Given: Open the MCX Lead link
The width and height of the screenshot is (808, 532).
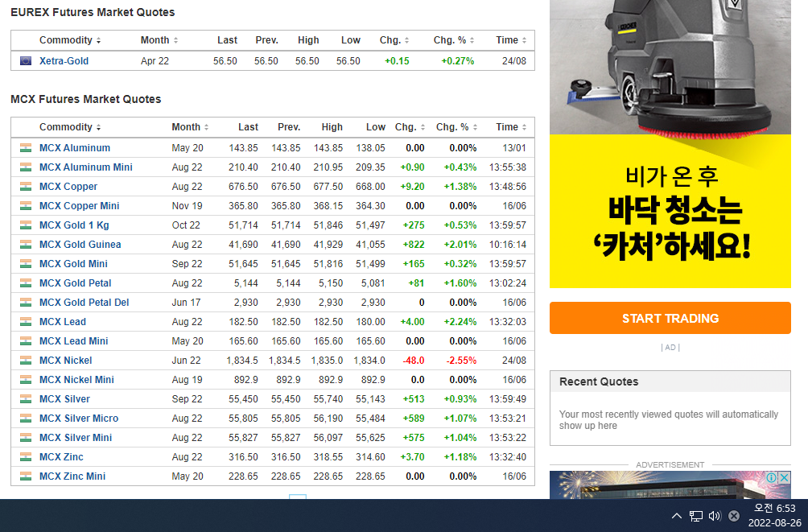Looking at the screenshot, I should tap(63, 322).
